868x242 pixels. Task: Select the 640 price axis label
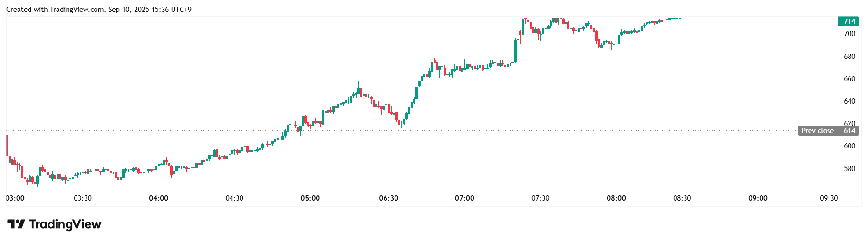849,101
